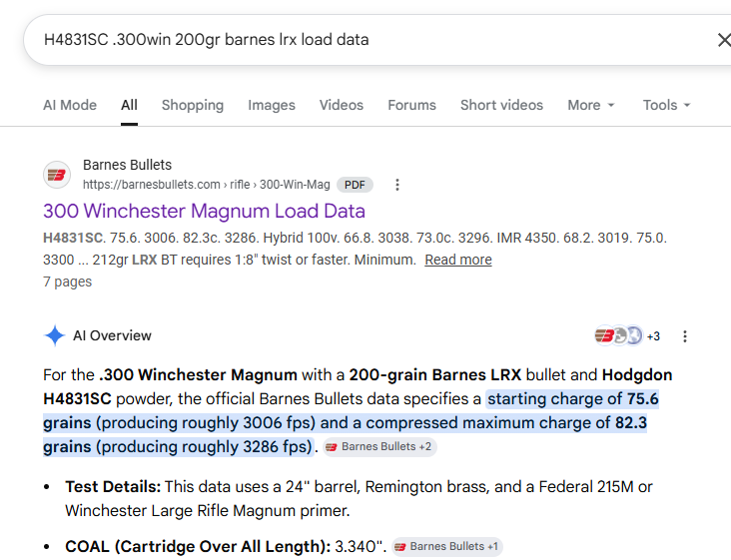Expand the More search filters dropdown
731x560 pixels.
pos(590,105)
